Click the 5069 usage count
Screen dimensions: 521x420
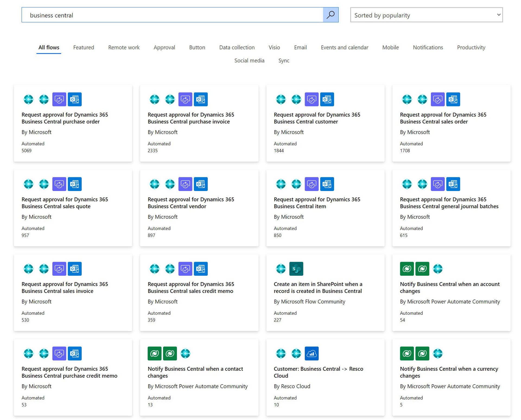(27, 151)
